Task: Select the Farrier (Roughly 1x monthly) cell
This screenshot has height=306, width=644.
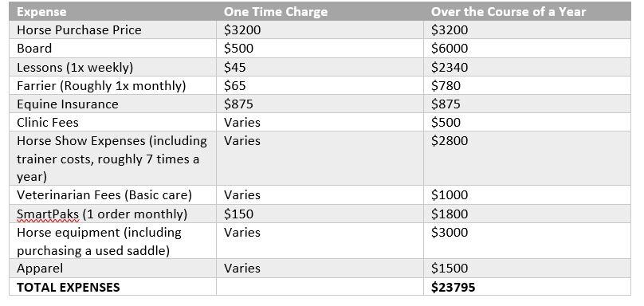Action: point(112,85)
